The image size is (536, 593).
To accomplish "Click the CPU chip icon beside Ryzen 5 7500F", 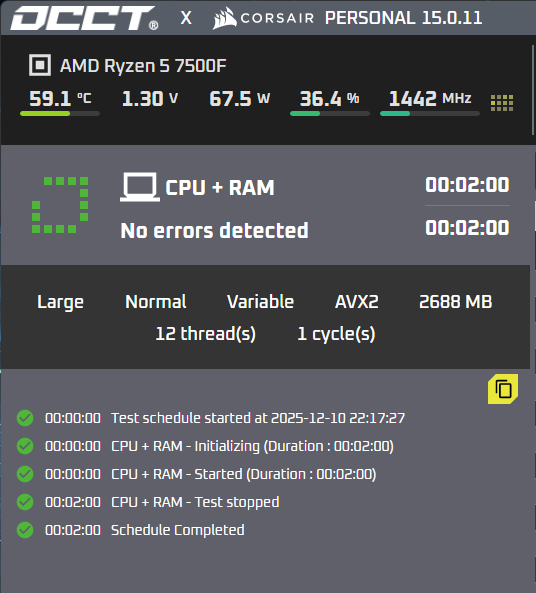I will 40,65.
